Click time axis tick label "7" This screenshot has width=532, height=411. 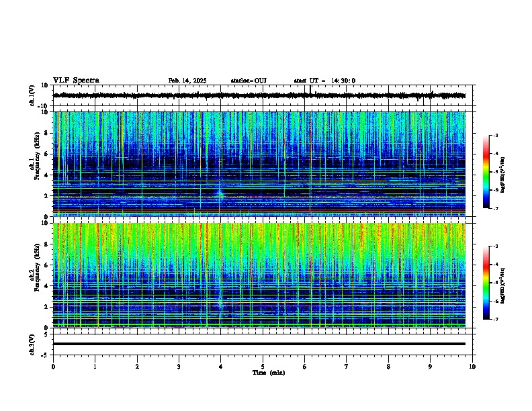[x=347, y=367]
